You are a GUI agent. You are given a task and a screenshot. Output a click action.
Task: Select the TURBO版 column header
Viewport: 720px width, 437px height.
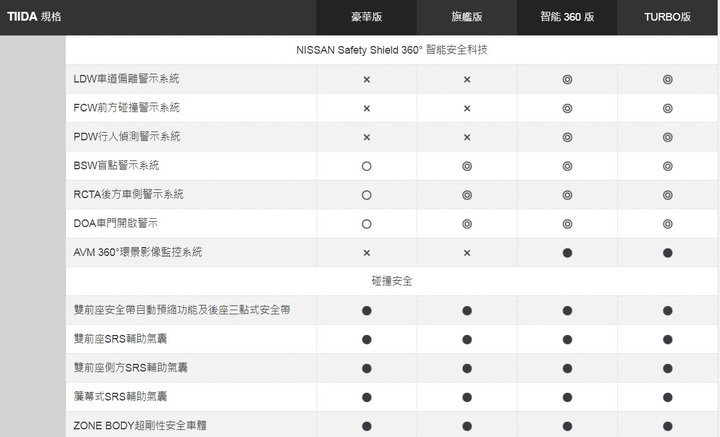tap(667, 17)
